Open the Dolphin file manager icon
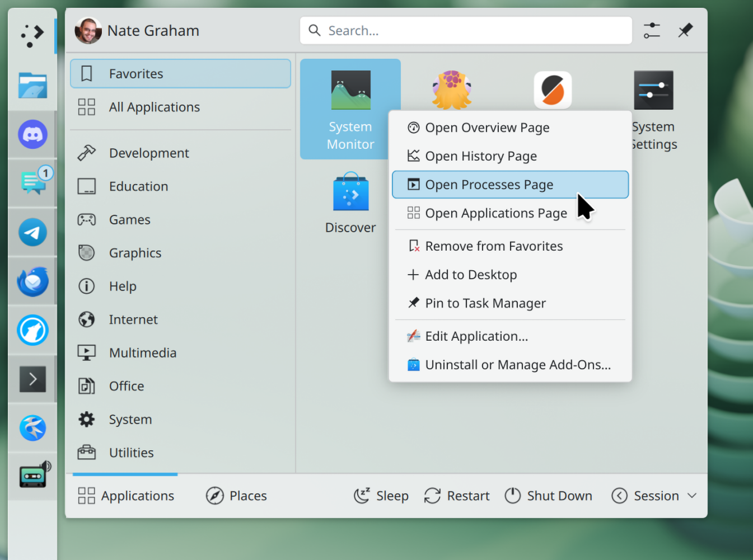Image resolution: width=753 pixels, height=560 pixels. [x=32, y=86]
